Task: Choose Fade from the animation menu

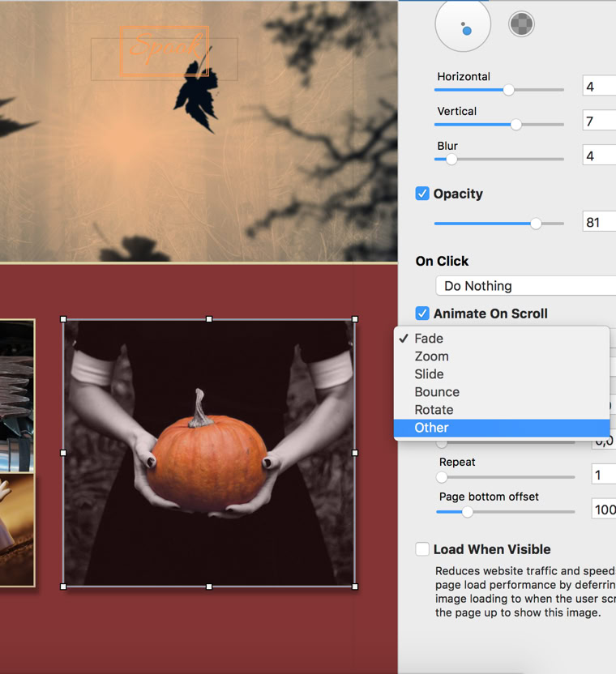Action: pos(429,339)
